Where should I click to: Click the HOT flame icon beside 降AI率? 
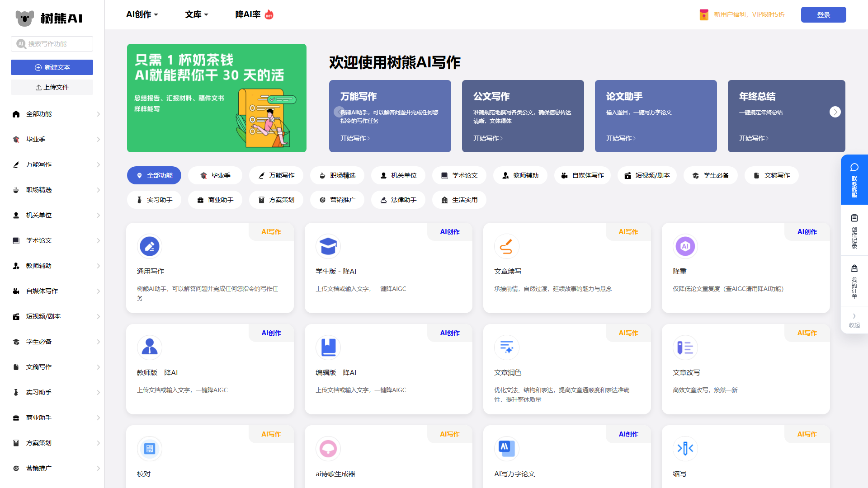269,14
